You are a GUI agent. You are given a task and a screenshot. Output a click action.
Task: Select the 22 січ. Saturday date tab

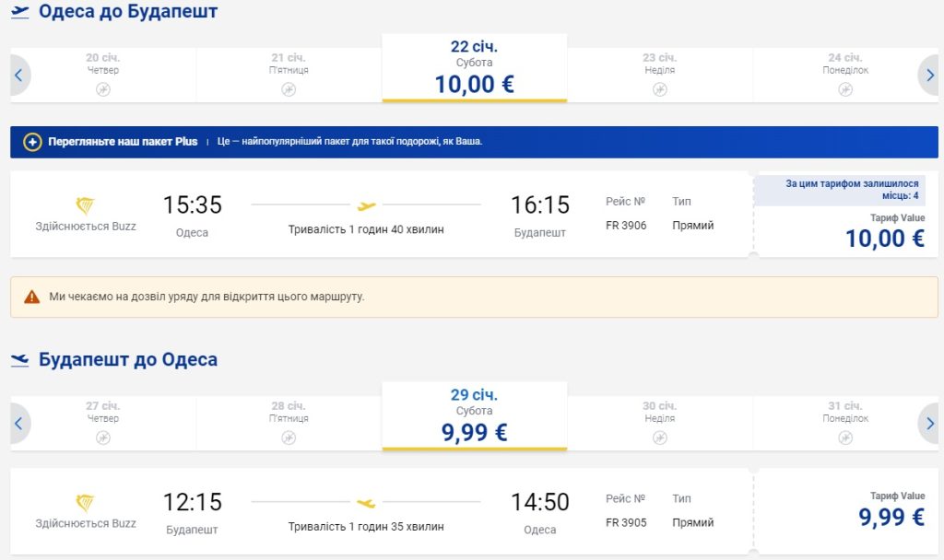[474, 67]
